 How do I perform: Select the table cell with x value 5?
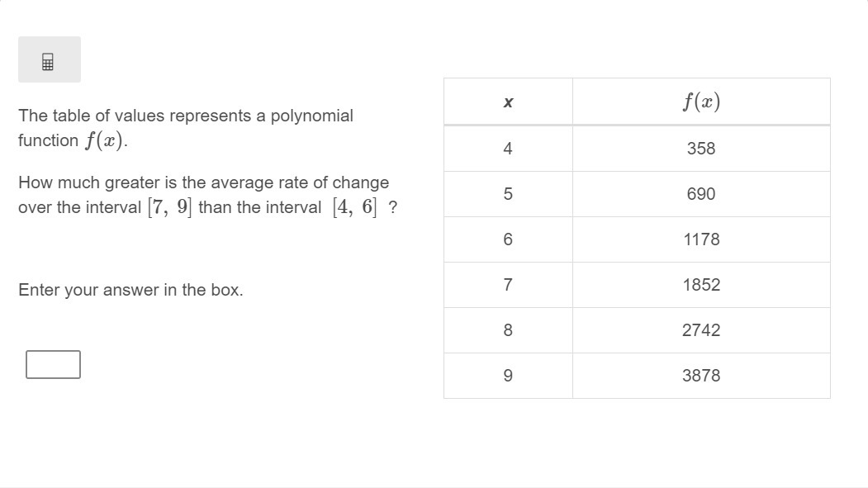508,194
